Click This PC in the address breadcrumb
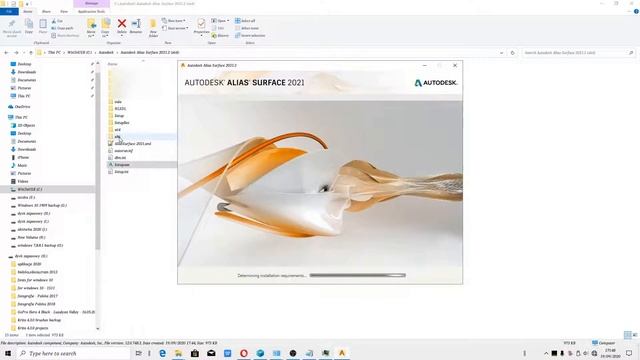 [54, 53]
